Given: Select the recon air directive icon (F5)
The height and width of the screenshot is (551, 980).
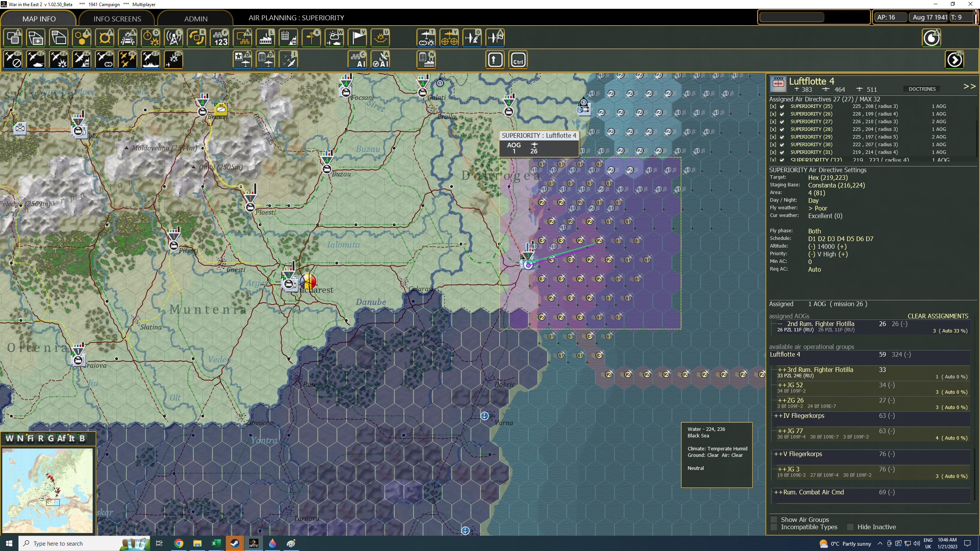Looking at the screenshot, I should [105, 60].
